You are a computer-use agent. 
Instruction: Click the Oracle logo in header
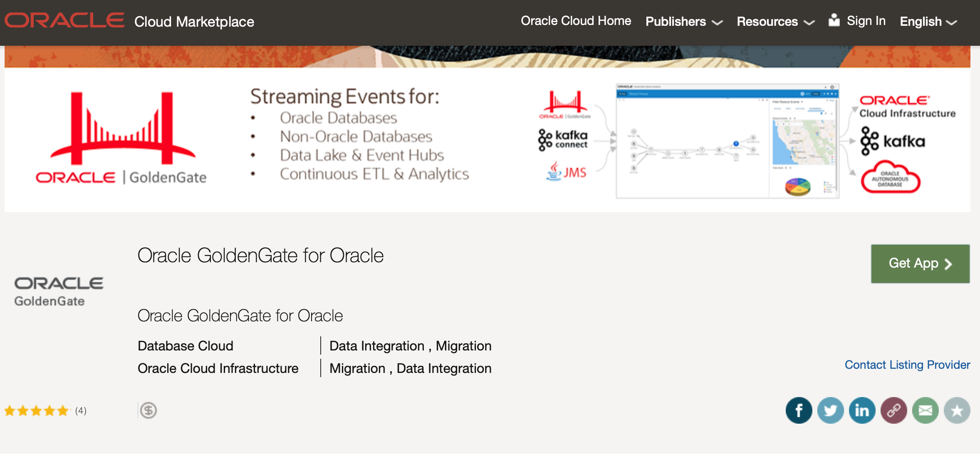pyautogui.click(x=64, y=20)
